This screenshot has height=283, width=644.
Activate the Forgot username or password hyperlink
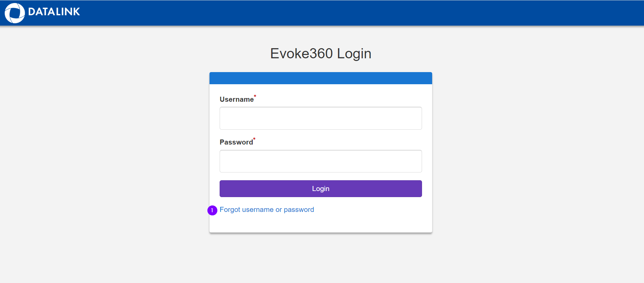[267, 210]
